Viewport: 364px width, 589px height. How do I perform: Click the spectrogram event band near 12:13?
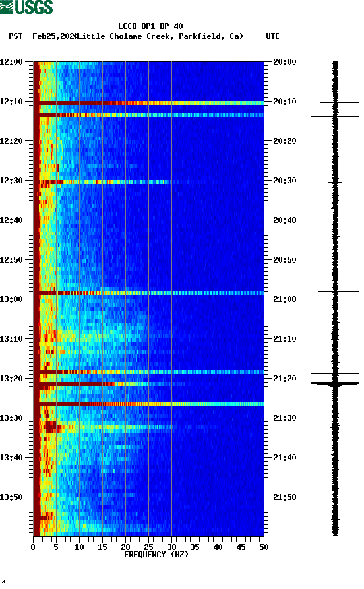pos(149,115)
